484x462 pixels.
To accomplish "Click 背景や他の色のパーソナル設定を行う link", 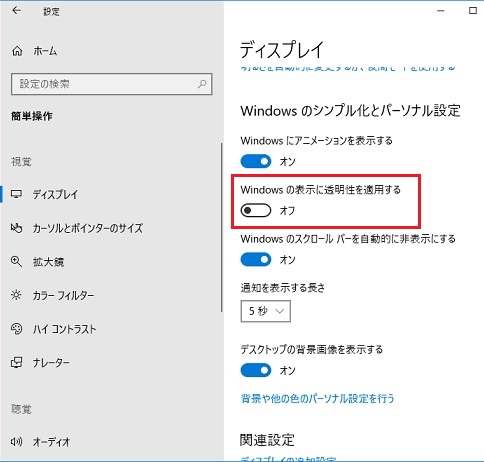I will pyautogui.click(x=318, y=398).
